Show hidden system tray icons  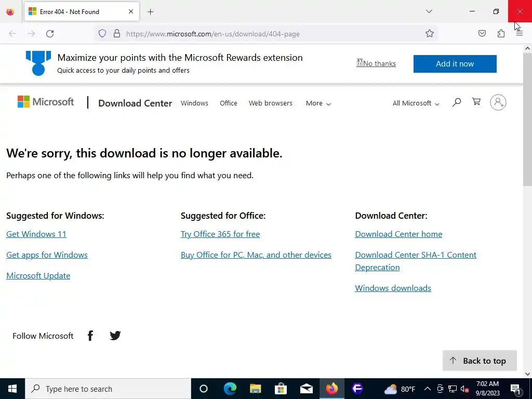click(428, 389)
